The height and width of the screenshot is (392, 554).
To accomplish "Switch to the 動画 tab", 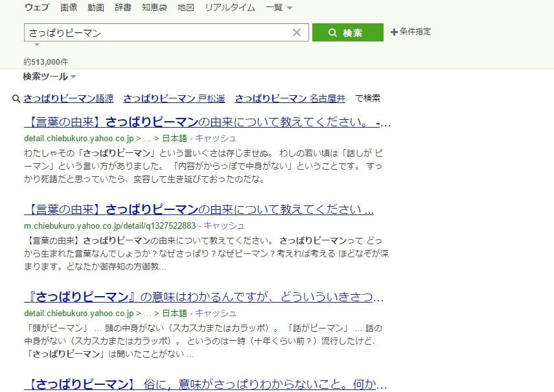I will point(96,7).
